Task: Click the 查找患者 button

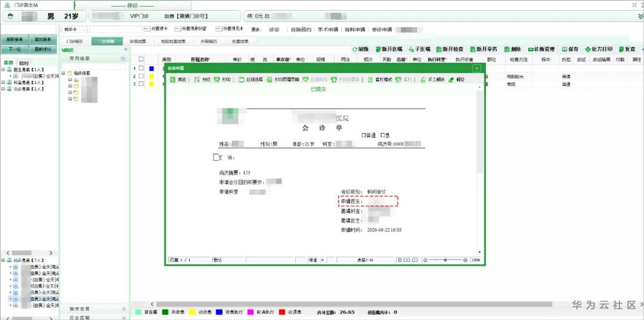Action: point(43,39)
